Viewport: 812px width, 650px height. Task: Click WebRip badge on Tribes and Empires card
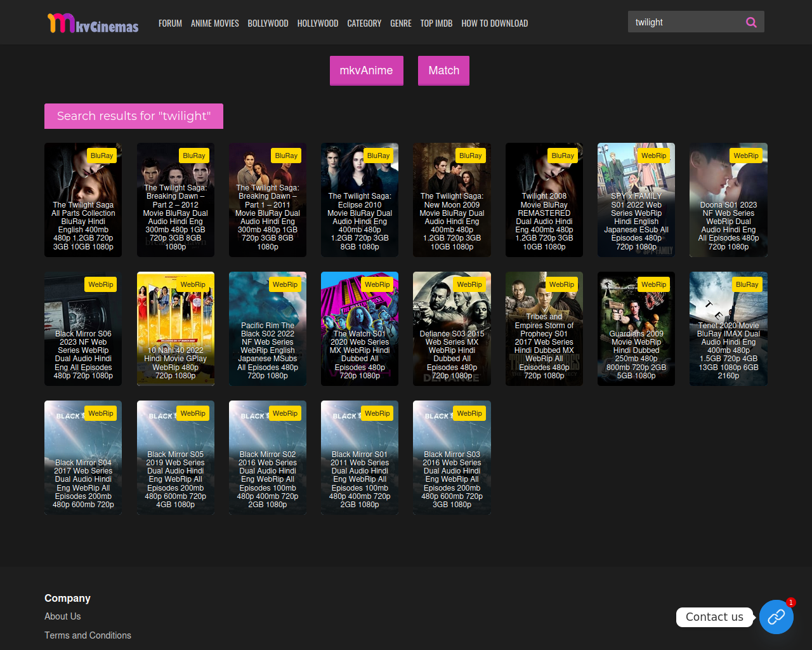561,284
